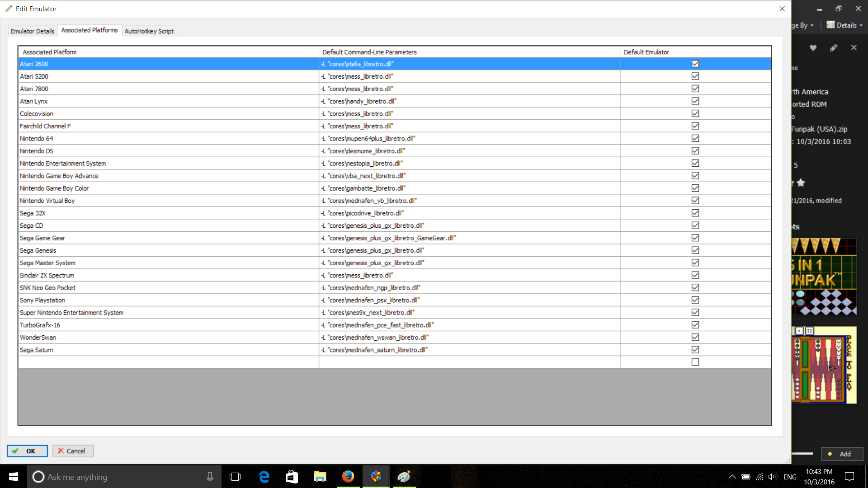
Task: Toggle Default Emulator for Sony Playstation row
Action: click(695, 300)
